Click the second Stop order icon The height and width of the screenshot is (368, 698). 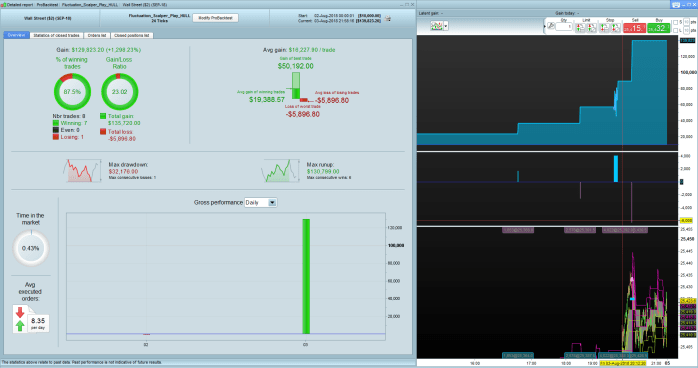click(x=615, y=28)
